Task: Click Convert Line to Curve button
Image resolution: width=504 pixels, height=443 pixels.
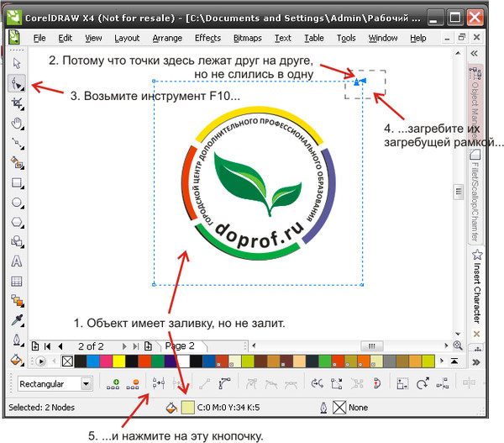Action: click(x=224, y=383)
